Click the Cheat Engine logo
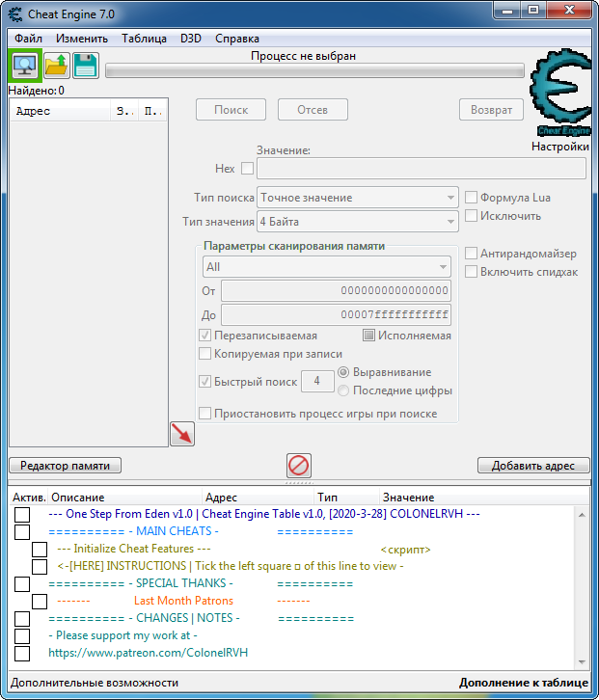Viewport: 599px width, 700px height. click(561, 93)
